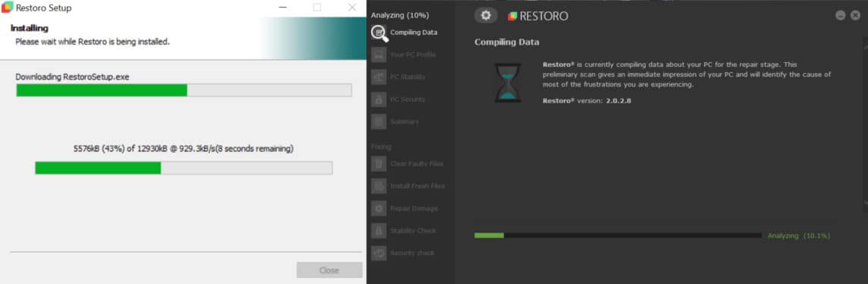Click the Restoro version 2.0.2.8 text
868x284 pixels.
(587, 101)
